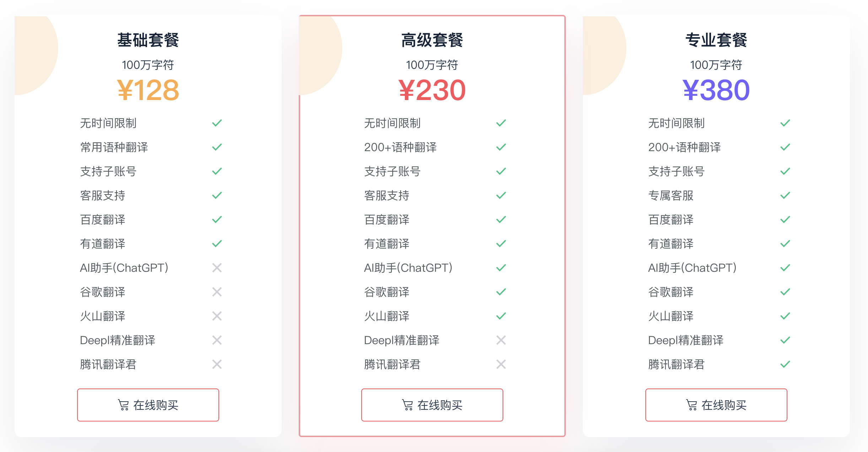Image resolution: width=868 pixels, height=452 pixels.
Task: Select the 高级套餐 plan title
Action: (432, 40)
